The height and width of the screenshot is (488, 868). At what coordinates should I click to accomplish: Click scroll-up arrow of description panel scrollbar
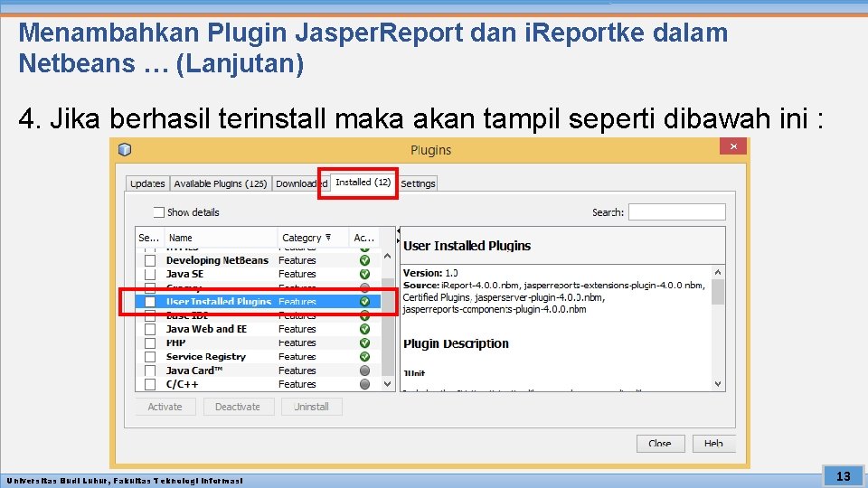pos(718,272)
